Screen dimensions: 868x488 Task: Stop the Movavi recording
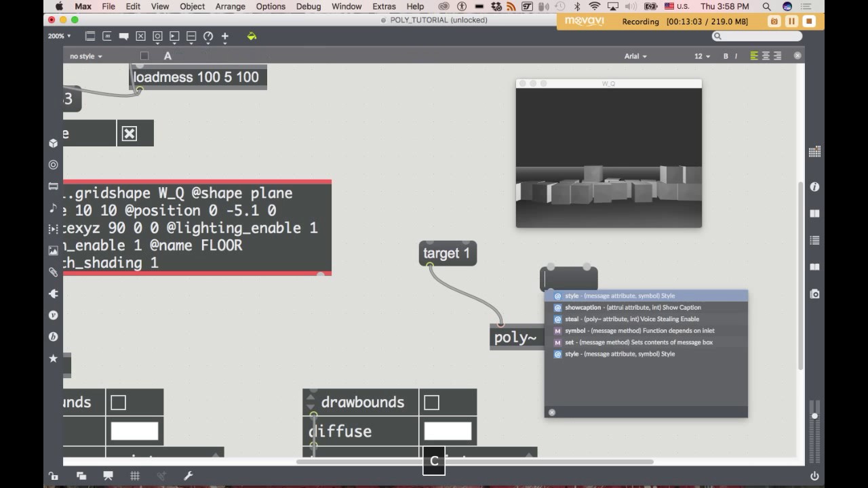click(x=809, y=22)
